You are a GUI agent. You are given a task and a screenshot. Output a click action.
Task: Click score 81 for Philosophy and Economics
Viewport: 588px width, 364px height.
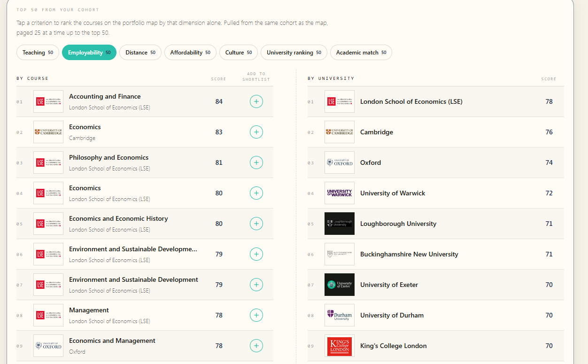point(219,163)
